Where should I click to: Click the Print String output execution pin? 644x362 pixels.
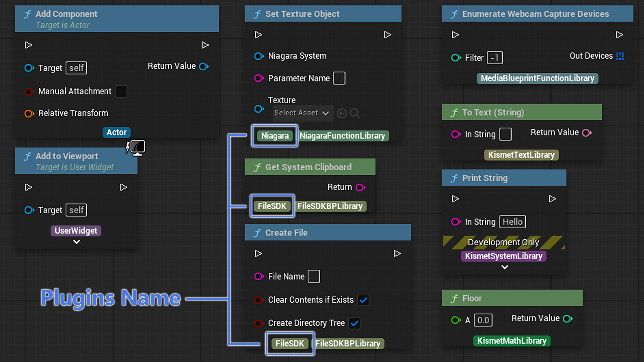tap(552, 199)
